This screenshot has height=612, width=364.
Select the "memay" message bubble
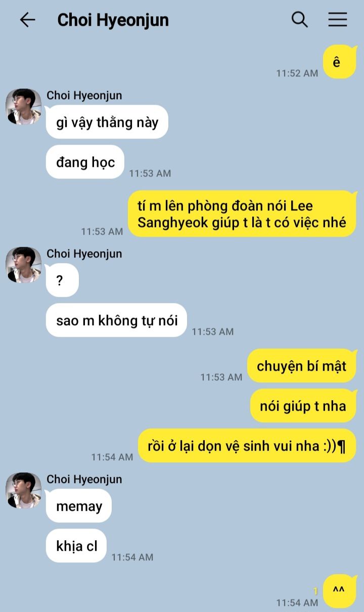(78, 506)
